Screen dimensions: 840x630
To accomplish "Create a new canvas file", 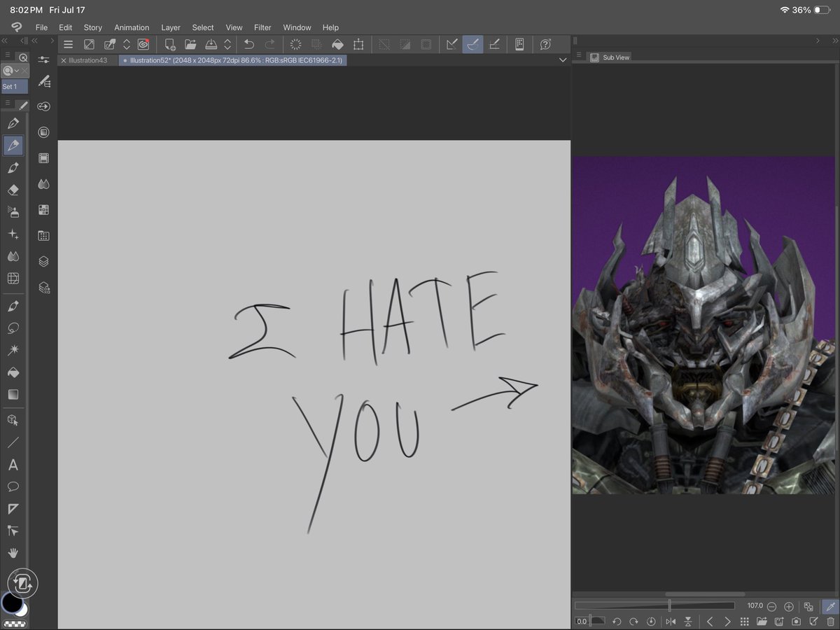I will tap(170, 44).
